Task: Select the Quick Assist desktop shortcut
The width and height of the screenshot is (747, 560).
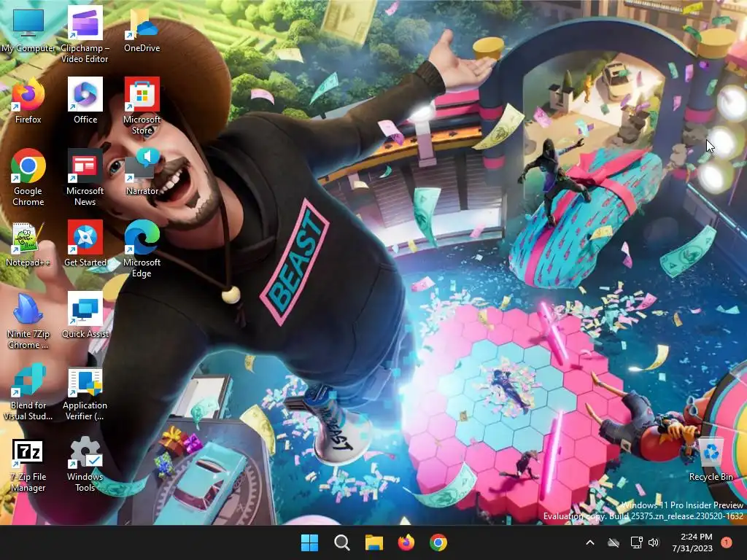Action: click(85, 316)
